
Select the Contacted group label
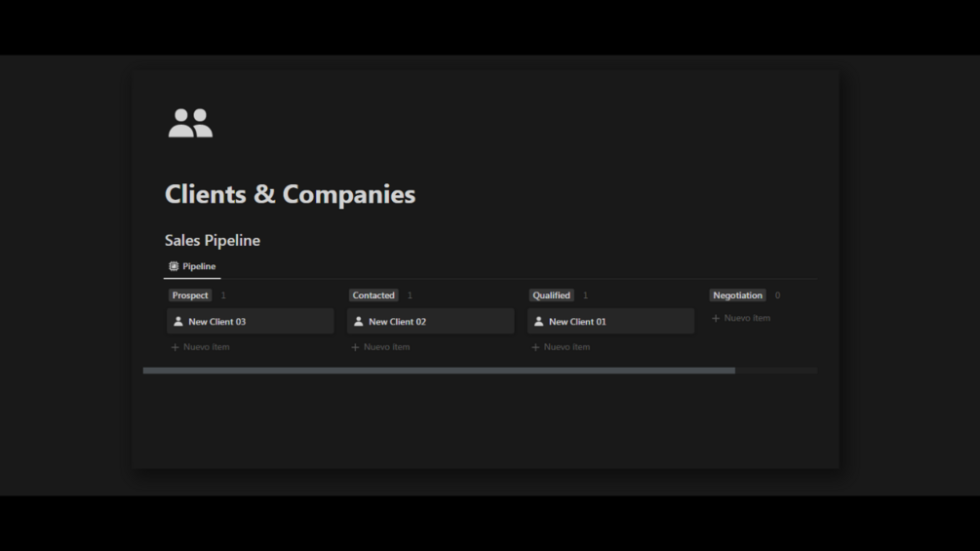click(x=373, y=295)
